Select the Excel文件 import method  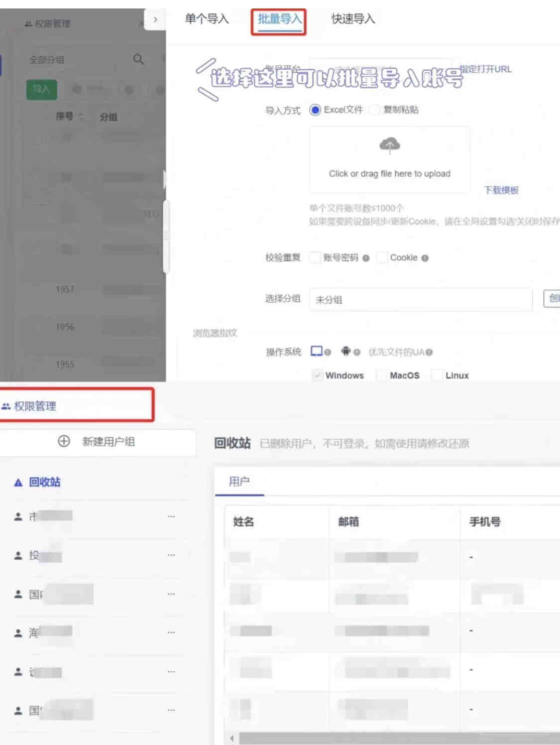tap(315, 110)
